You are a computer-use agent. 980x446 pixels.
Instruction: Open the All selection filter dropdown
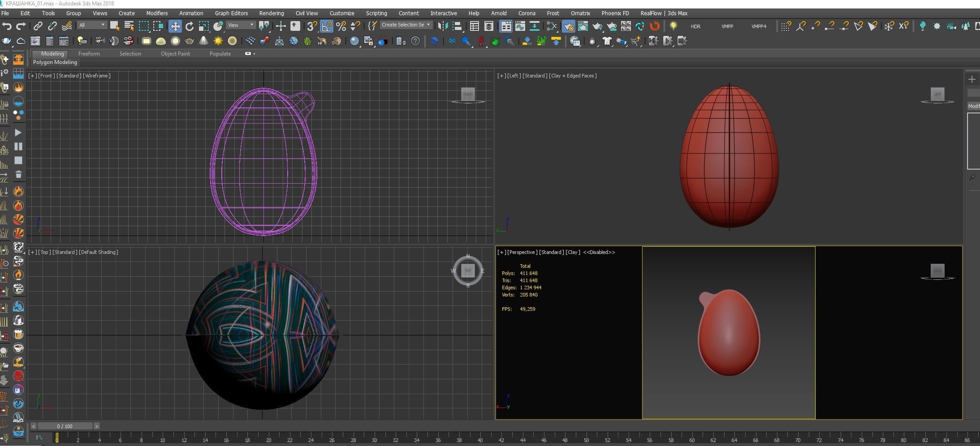(x=92, y=25)
